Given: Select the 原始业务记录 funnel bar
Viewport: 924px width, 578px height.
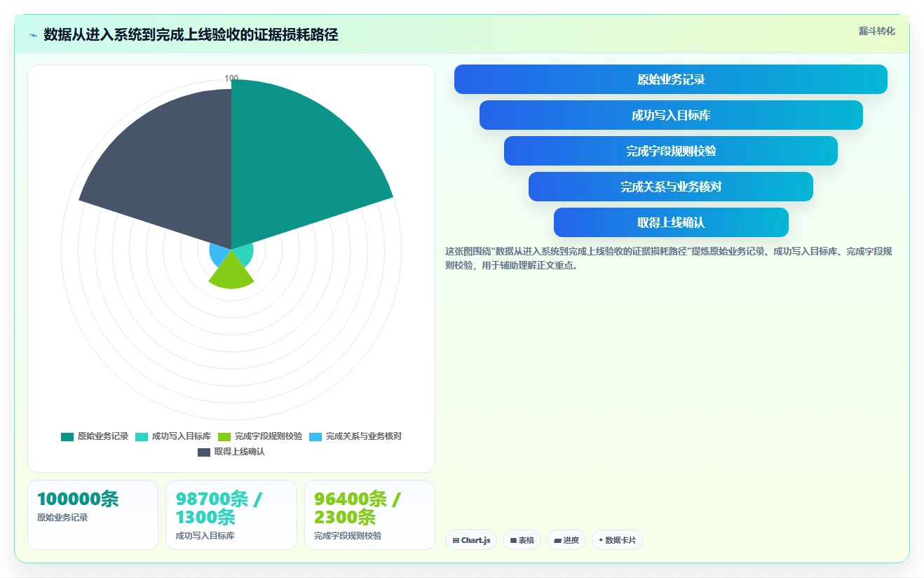Looking at the screenshot, I should tap(671, 79).
